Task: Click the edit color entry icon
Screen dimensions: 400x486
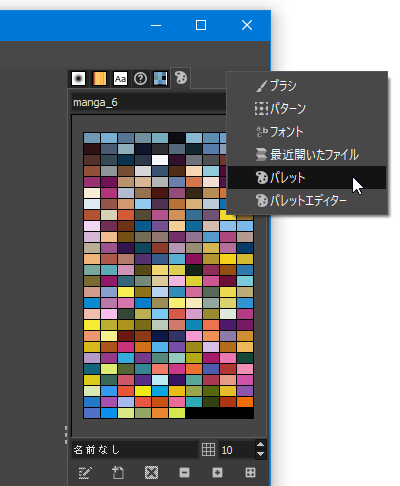Action: pyautogui.click(x=85, y=472)
